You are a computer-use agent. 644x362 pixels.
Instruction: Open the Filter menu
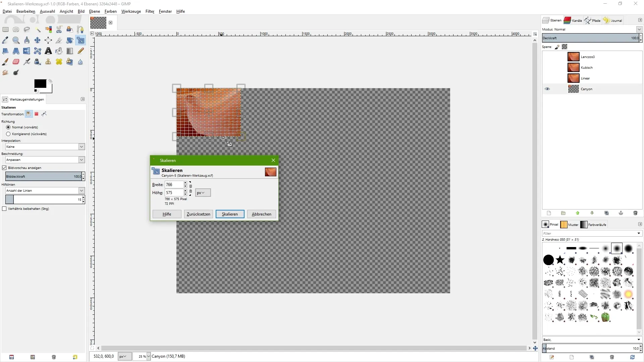pos(150,11)
